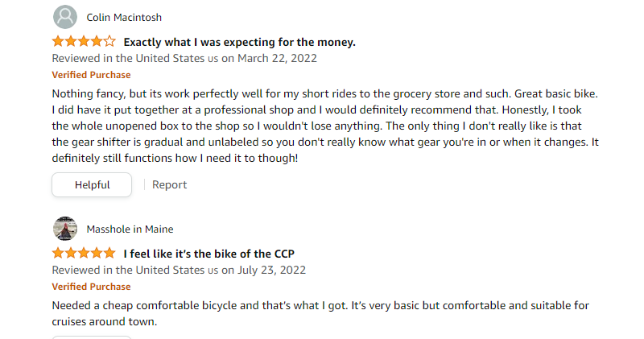Screen dimensions: 644x339
Task: Click Verified Purchase label on Masshole's review
Action: click(91, 286)
